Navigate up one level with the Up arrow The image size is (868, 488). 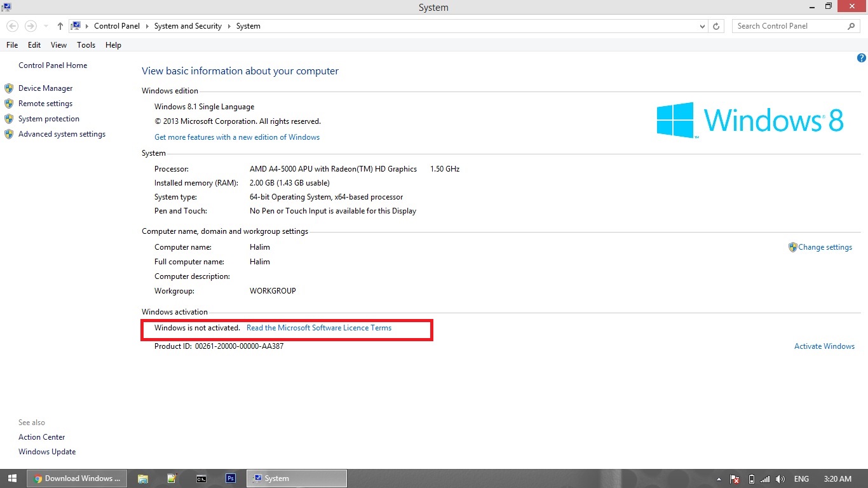(x=59, y=26)
